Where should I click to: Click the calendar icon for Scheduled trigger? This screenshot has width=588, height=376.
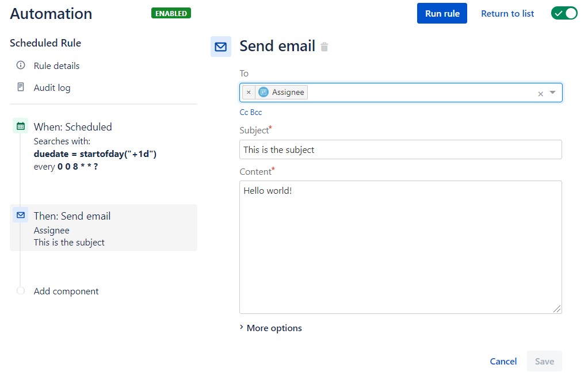click(21, 126)
